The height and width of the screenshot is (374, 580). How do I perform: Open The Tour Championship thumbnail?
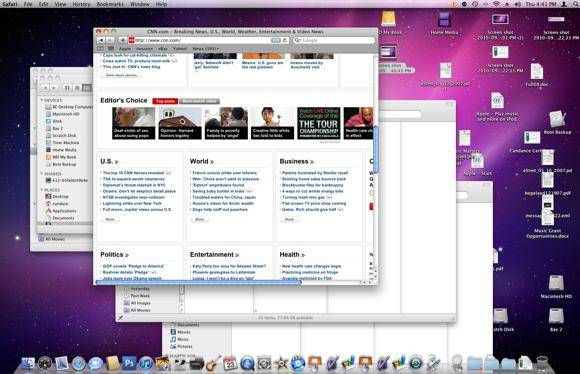point(318,123)
